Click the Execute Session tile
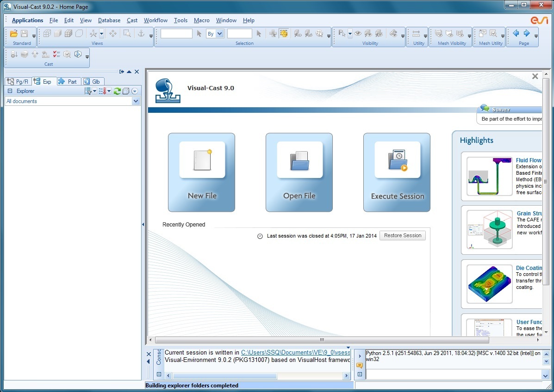Viewport: 554px width, 392px height. [x=397, y=172]
